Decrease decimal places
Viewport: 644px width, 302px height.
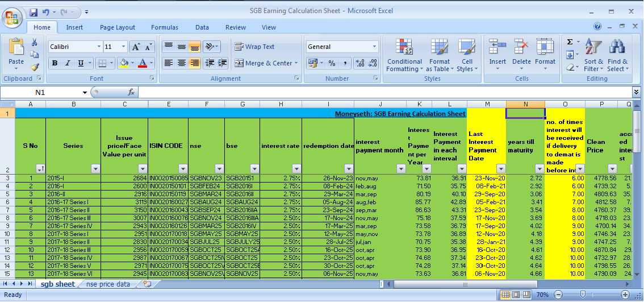[x=373, y=63]
